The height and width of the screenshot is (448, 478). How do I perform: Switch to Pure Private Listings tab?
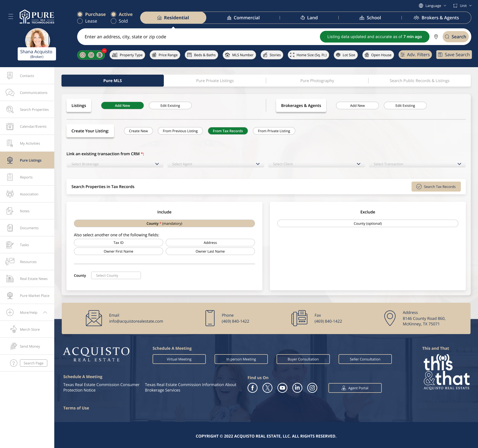tap(215, 81)
